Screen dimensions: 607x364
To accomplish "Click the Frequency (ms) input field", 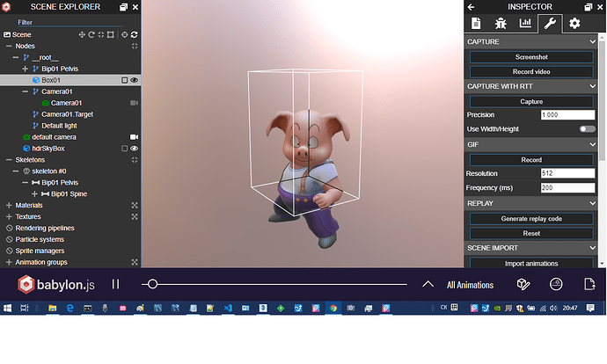I will point(567,188).
